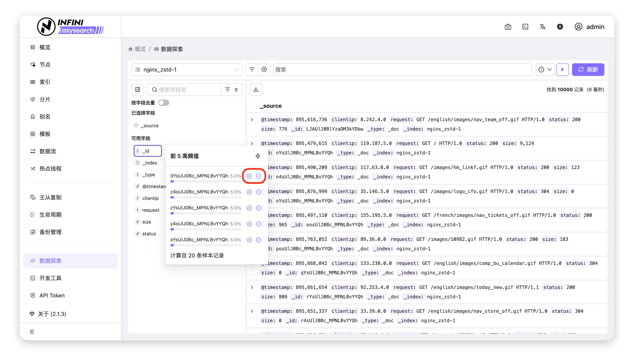
Task: Click the 刷新 refresh button
Action: [x=588, y=70]
